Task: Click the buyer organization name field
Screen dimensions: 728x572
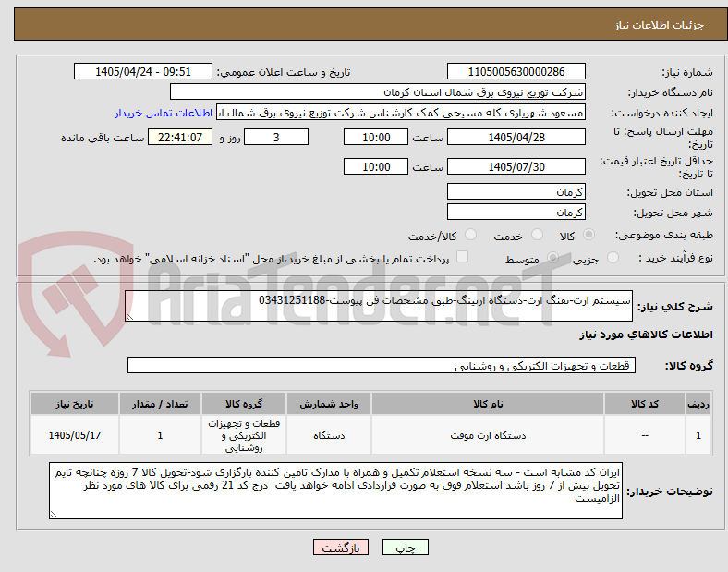Action: click(x=378, y=91)
